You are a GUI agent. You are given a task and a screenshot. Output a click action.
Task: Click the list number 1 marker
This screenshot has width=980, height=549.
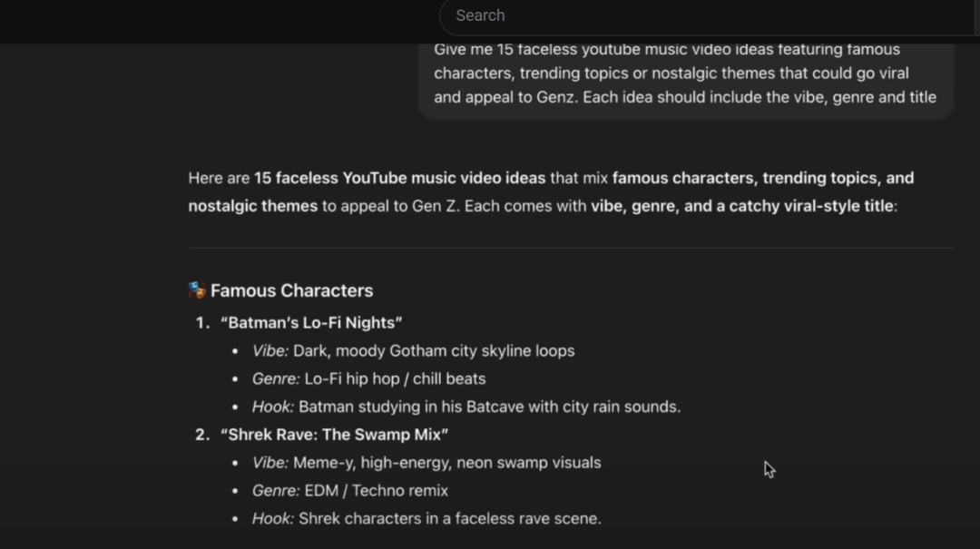click(202, 322)
